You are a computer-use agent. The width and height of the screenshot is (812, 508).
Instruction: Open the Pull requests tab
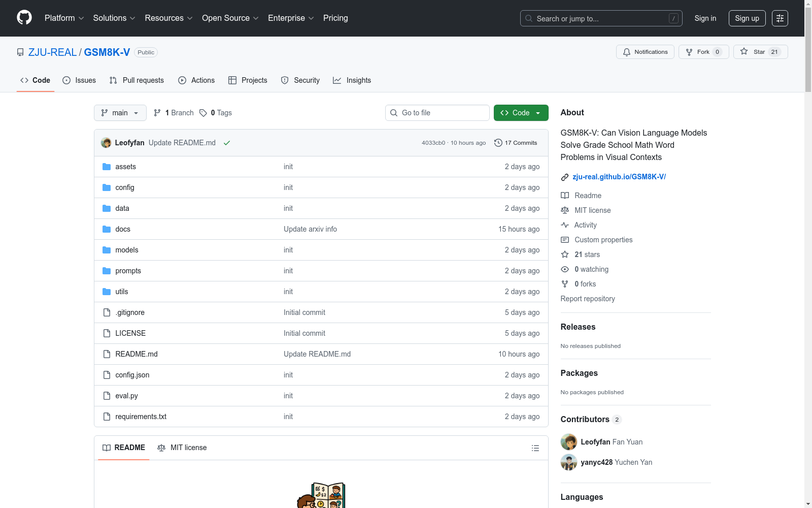(x=137, y=80)
